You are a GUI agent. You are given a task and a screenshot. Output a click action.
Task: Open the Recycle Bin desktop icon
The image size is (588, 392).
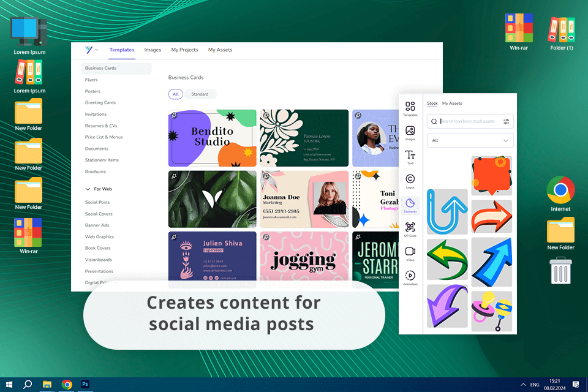pyautogui.click(x=560, y=270)
